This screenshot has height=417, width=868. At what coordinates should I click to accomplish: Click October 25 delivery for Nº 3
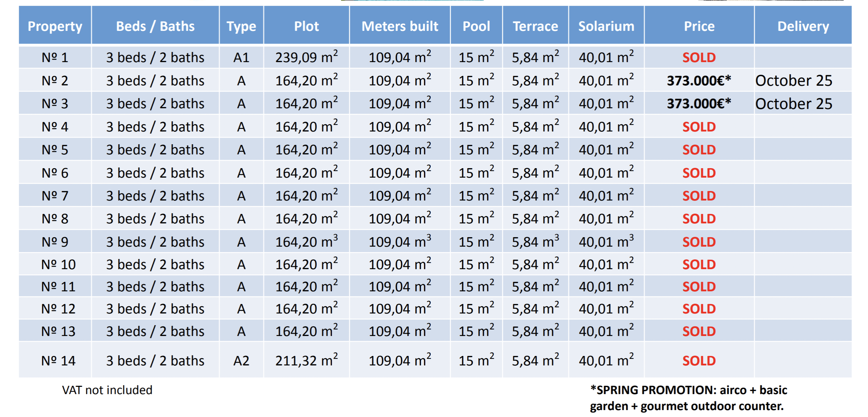[794, 104]
